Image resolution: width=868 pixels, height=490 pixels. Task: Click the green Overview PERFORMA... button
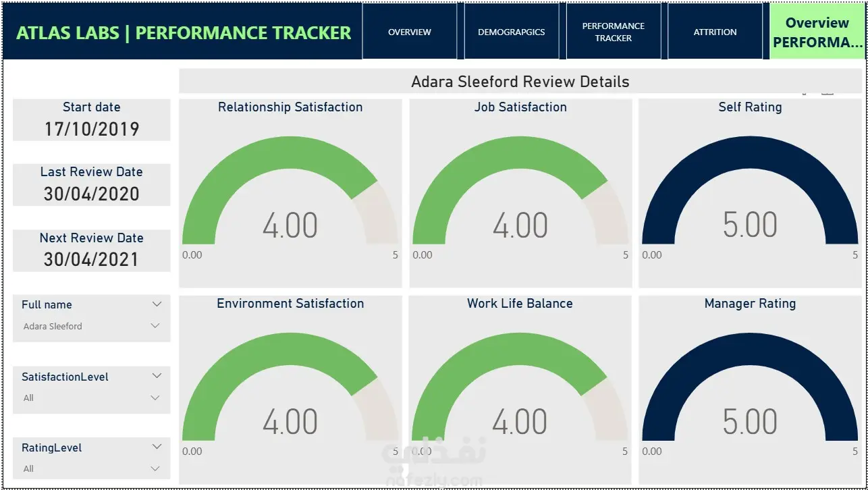817,32
